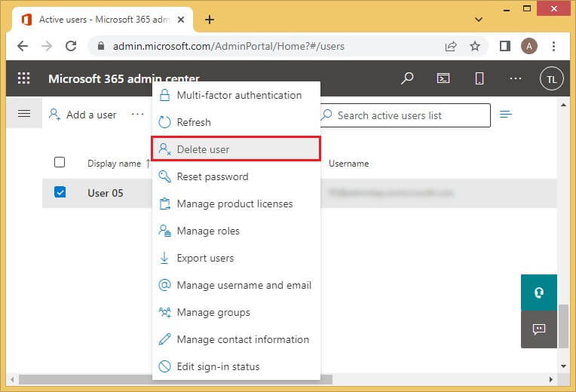
Task: Select all users header checkbox
Action: pyautogui.click(x=60, y=162)
